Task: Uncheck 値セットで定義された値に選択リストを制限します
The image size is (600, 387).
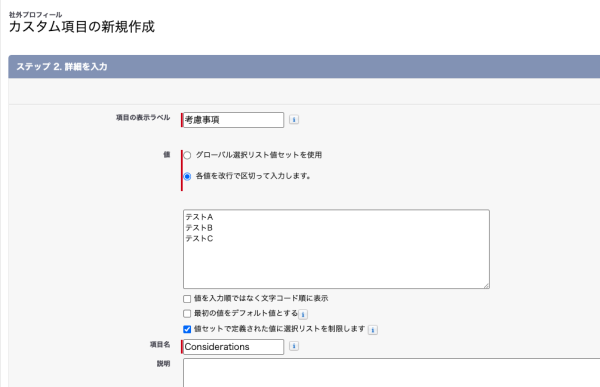Action: 187,329
